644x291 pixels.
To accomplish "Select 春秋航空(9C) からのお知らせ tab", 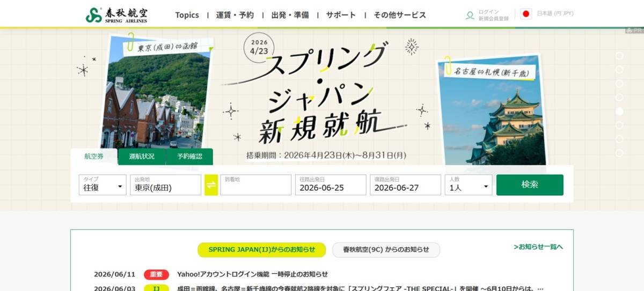I will 386,250.
